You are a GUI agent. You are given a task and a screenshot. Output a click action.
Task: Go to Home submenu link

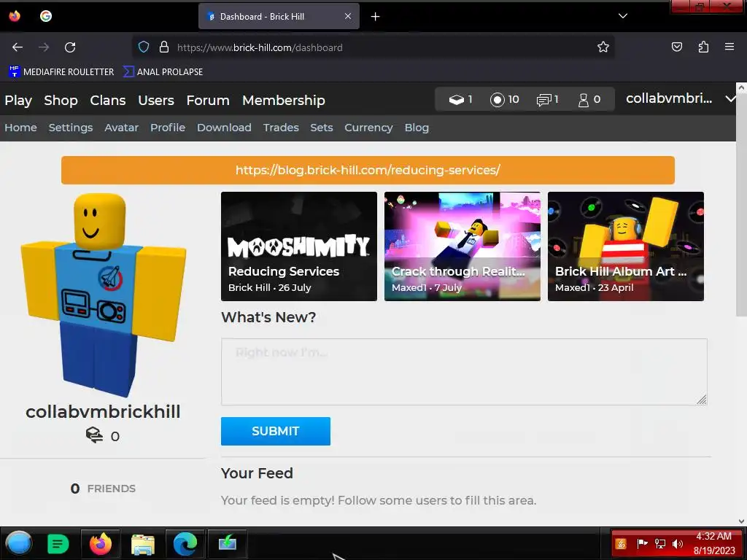coord(20,128)
